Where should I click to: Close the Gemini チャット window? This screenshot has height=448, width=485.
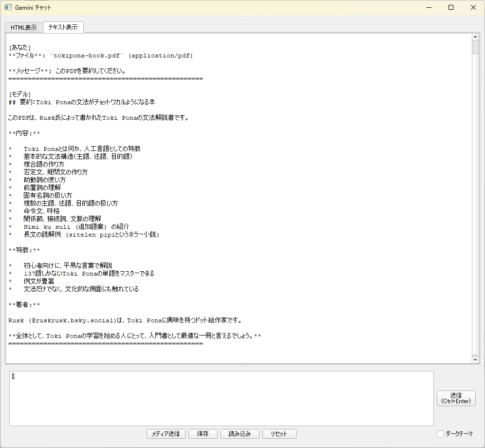click(473, 7)
